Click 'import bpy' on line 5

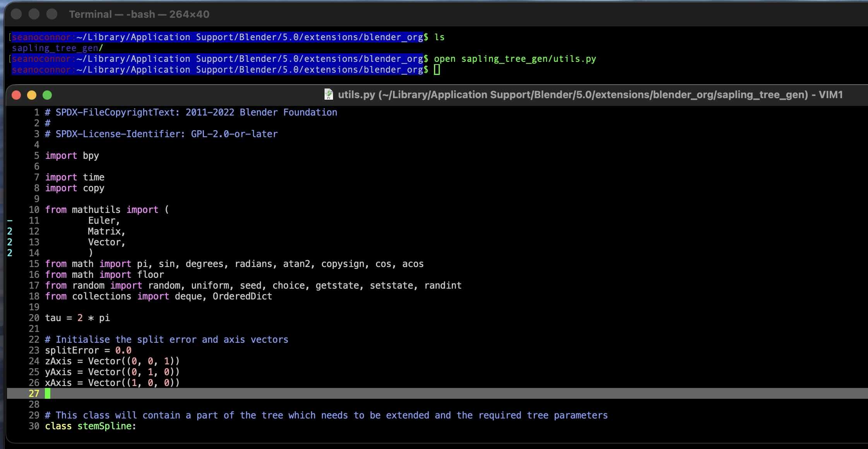[72, 156]
